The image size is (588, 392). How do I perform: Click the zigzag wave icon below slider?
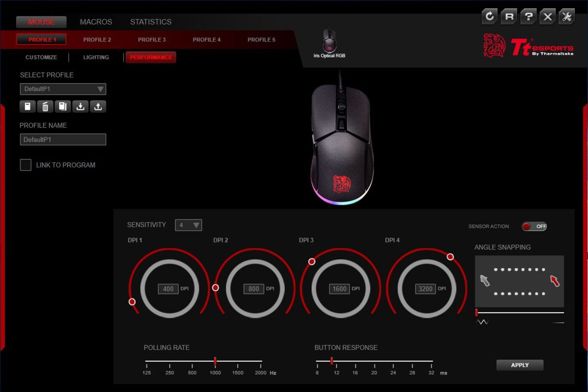click(482, 322)
